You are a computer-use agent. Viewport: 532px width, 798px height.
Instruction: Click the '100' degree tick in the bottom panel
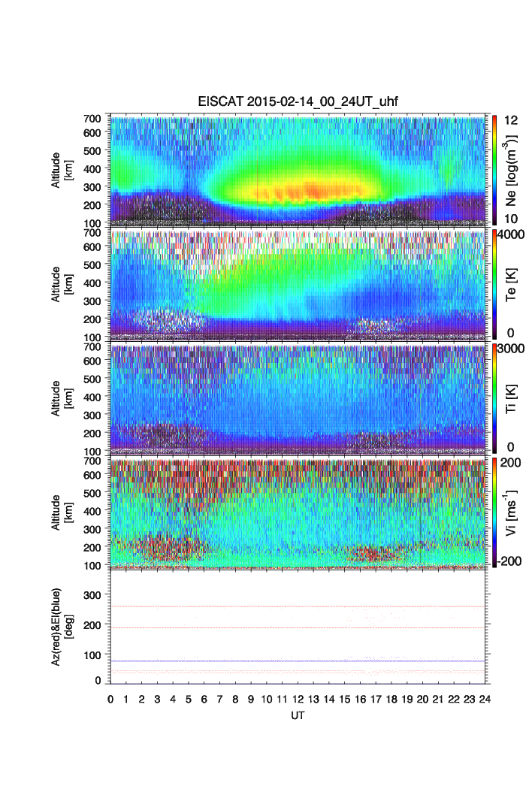[x=92, y=655]
